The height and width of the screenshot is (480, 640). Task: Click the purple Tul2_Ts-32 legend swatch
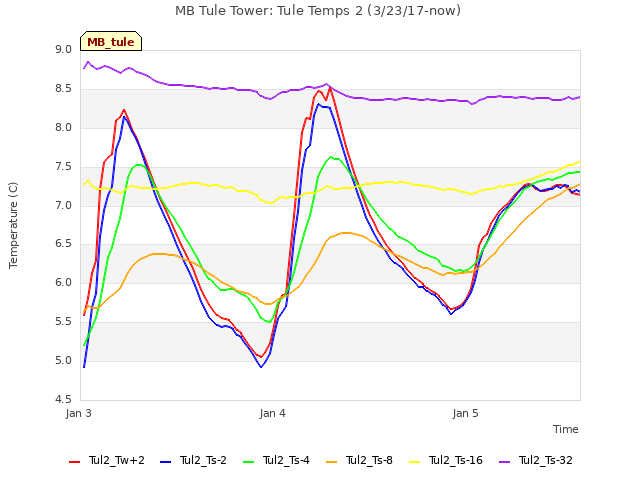click(504, 462)
